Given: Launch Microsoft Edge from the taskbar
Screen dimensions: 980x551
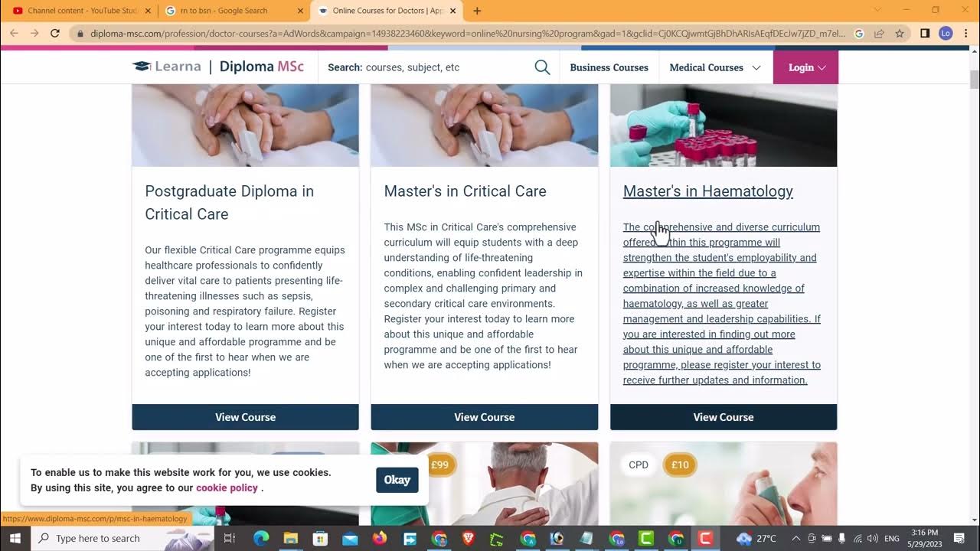Looking at the screenshot, I should (x=260, y=538).
